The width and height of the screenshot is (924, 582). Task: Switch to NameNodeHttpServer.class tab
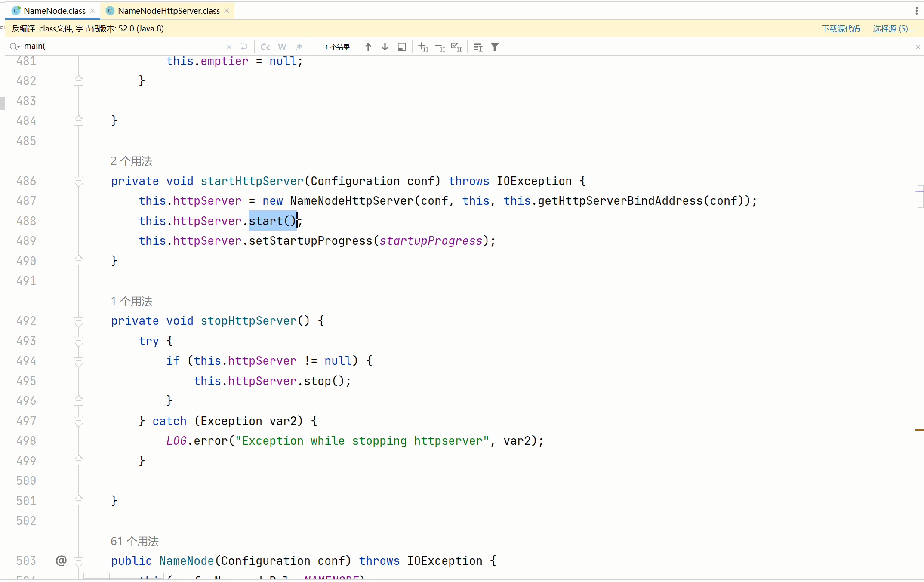tap(169, 11)
